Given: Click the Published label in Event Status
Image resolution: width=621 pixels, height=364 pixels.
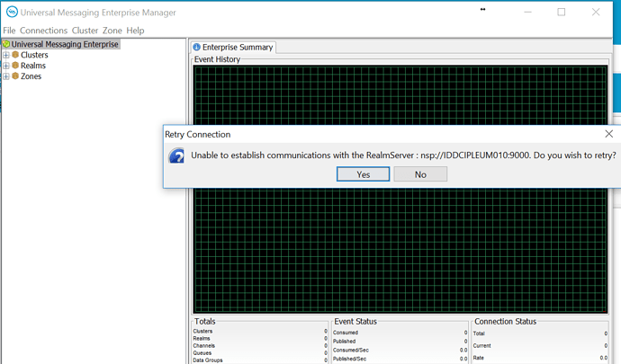Looking at the screenshot, I should pos(344,341).
